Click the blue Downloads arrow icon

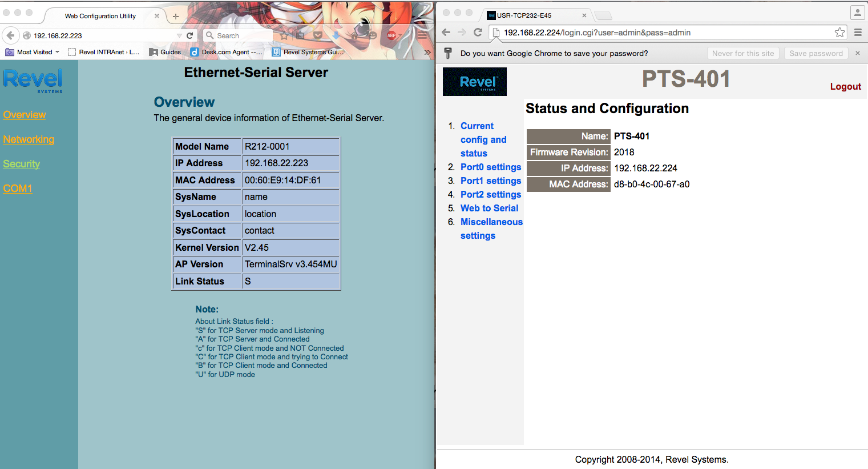point(336,35)
